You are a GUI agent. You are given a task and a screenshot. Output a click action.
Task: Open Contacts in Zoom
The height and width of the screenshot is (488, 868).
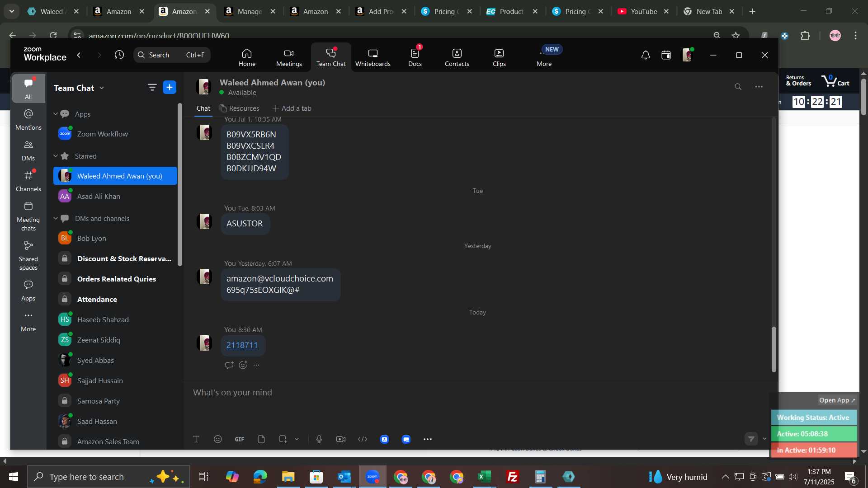point(457,57)
